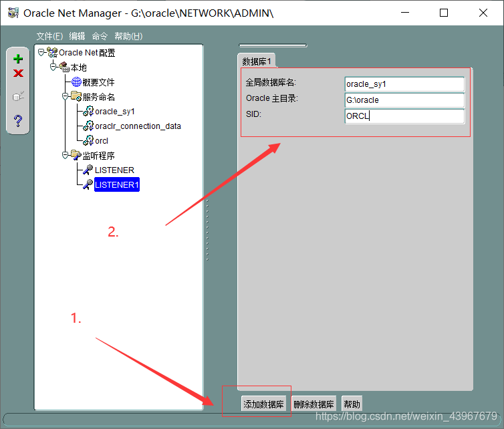Collapse the 本地 tree node

pos(53,67)
